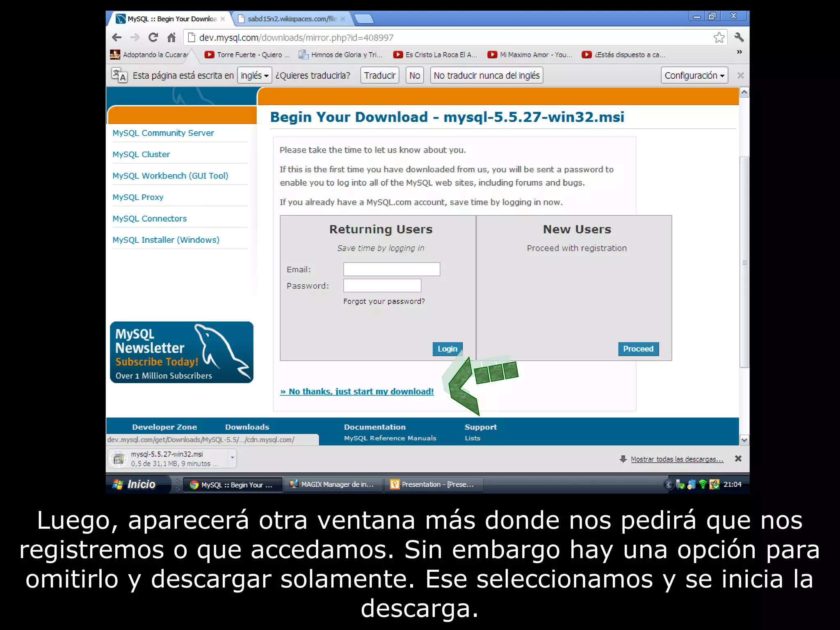Close the downloads shelf
This screenshot has width=840, height=630.
pyautogui.click(x=738, y=459)
